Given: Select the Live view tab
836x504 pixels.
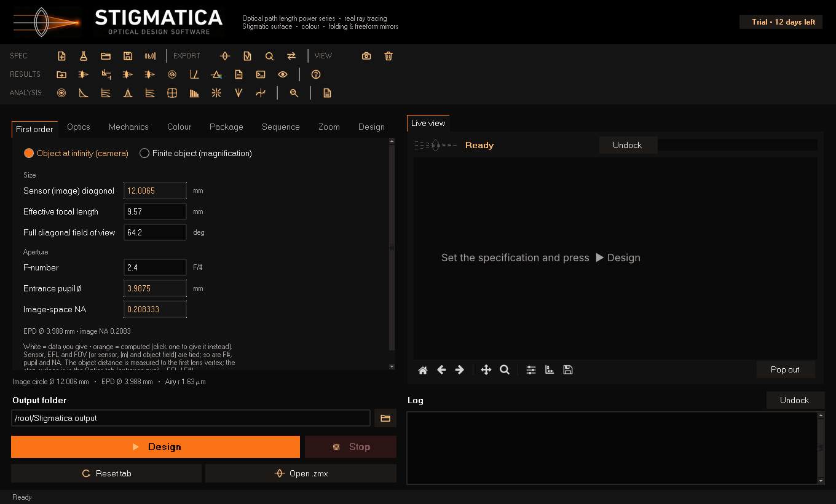Looking at the screenshot, I should click(428, 123).
